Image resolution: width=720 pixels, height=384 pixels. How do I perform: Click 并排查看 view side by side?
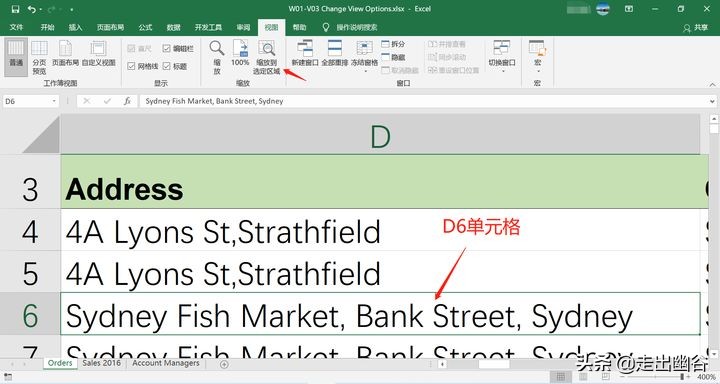click(447, 44)
